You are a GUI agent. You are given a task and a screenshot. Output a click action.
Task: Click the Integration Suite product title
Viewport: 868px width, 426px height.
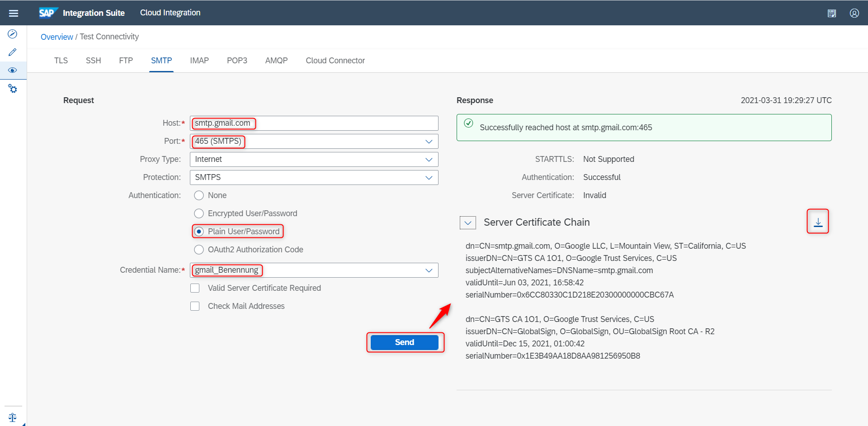(94, 13)
